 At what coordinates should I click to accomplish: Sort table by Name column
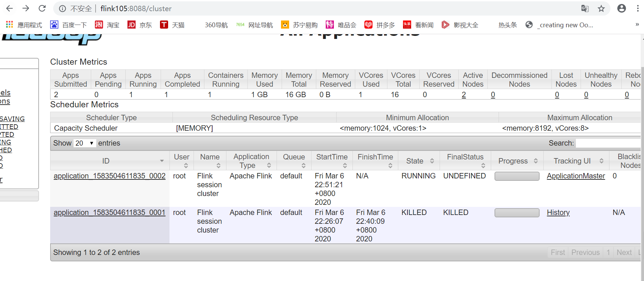coord(210,161)
